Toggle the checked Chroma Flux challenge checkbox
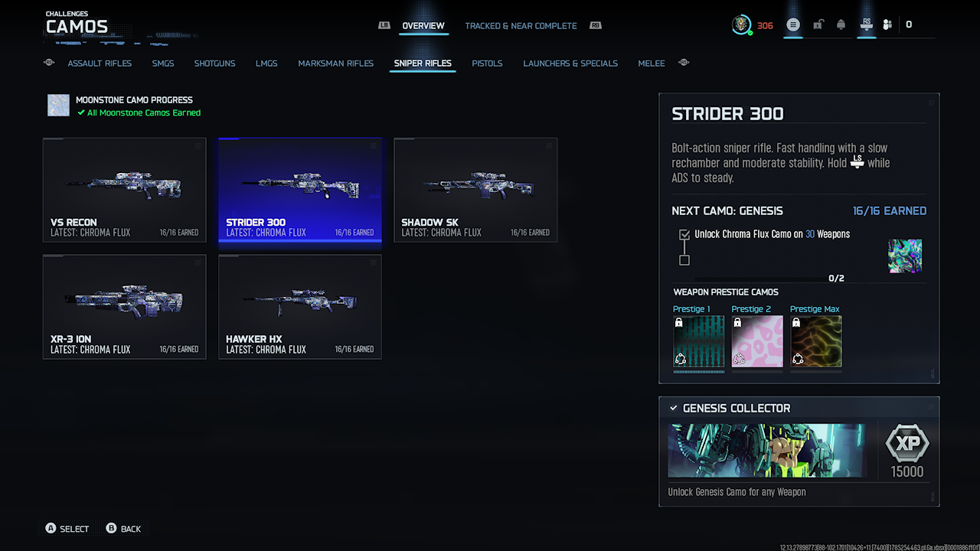The image size is (980, 551). (684, 235)
